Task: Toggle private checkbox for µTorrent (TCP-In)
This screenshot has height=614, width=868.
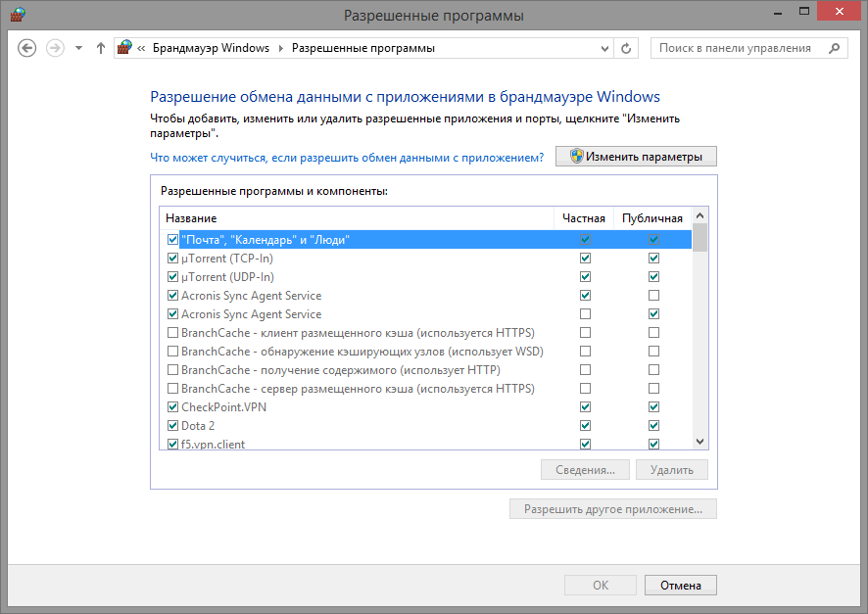Action: pos(585,259)
